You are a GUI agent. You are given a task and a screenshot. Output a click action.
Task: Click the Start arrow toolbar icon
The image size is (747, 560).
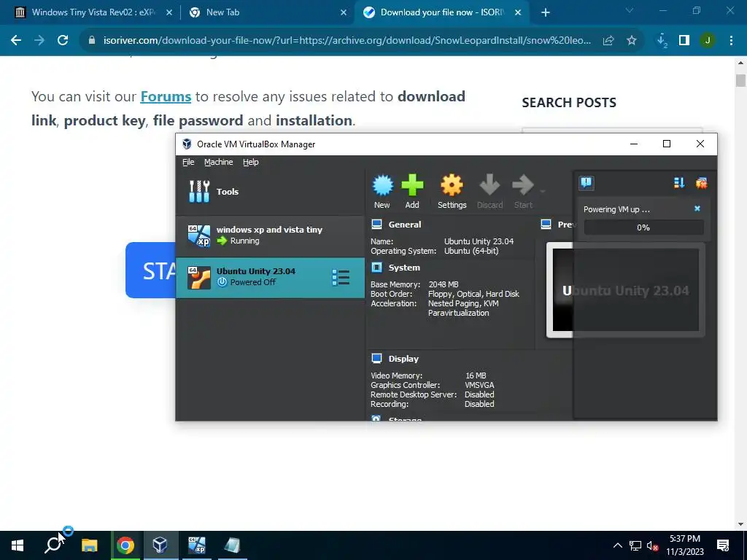(523, 192)
